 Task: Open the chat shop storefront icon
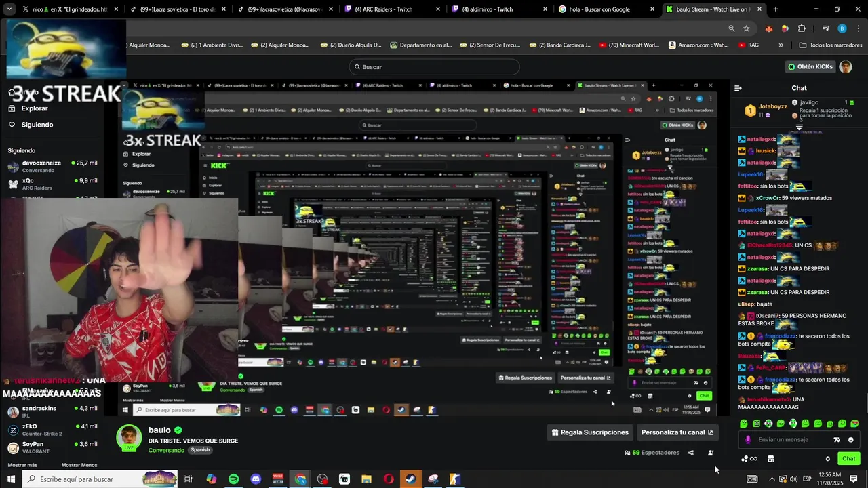tap(770, 459)
